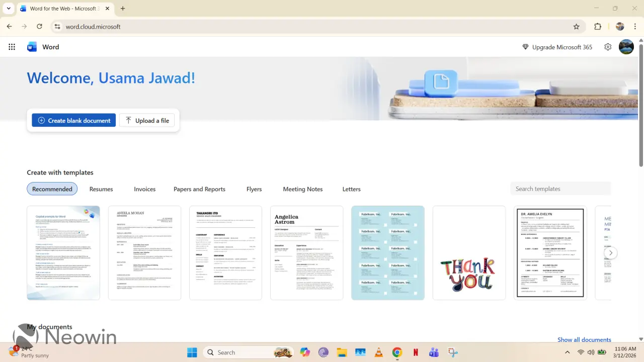The height and width of the screenshot is (362, 644).
Task: Show hidden system tray icons
Action: (x=568, y=352)
